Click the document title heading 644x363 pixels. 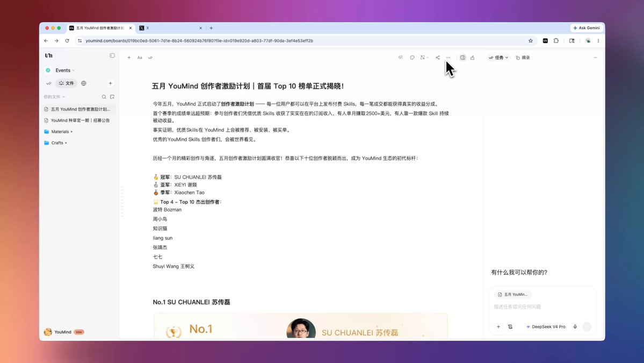[x=248, y=86]
